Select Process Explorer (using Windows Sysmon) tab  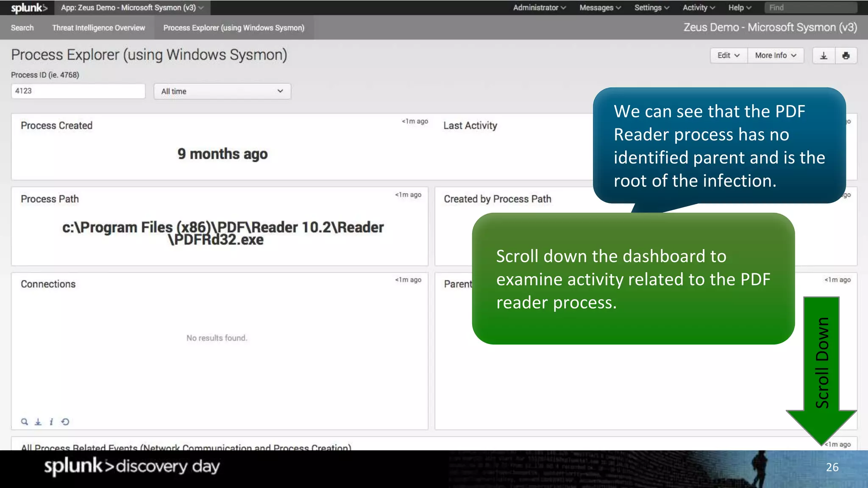pos(234,28)
